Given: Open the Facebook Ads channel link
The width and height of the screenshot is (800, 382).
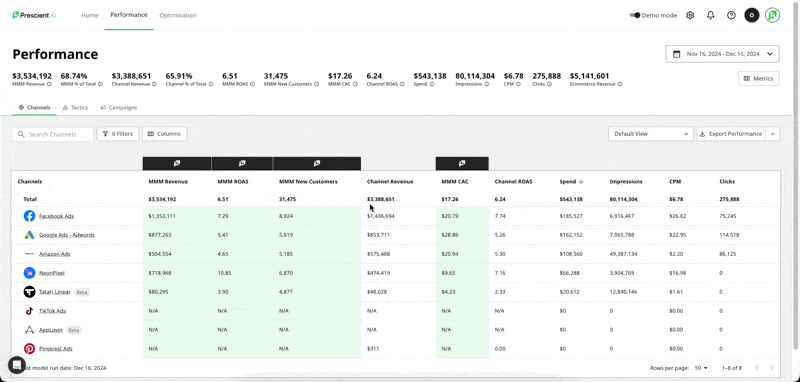Looking at the screenshot, I should [x=56, y=216].
